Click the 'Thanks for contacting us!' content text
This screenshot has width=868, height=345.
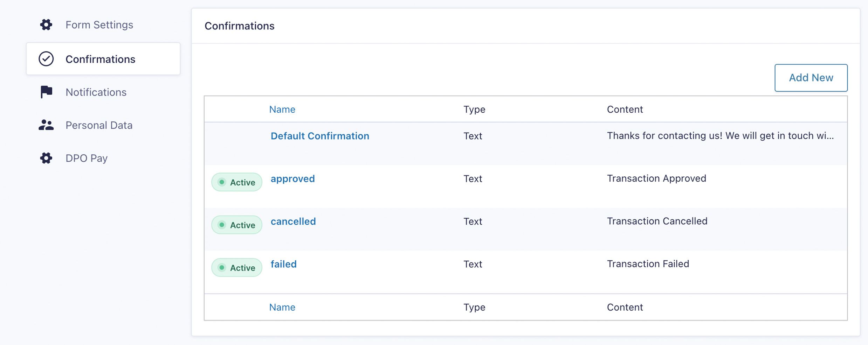pyautogui.click(x=720, y=135)
